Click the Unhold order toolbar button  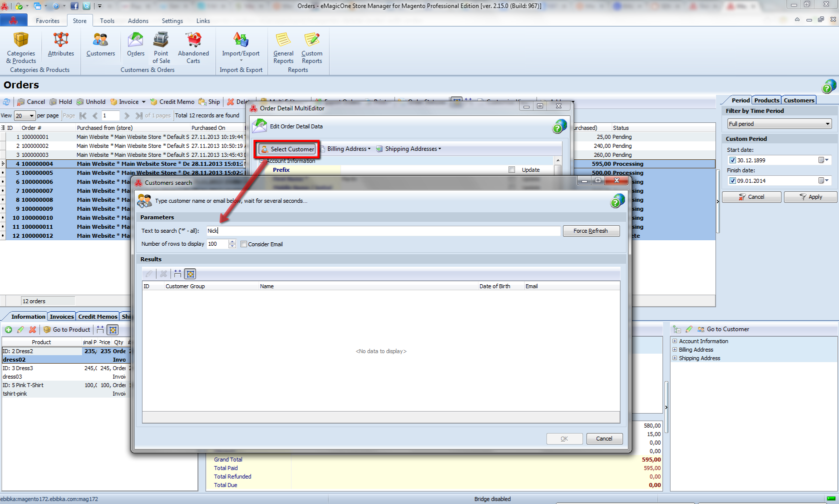click(x=91, y=102)
